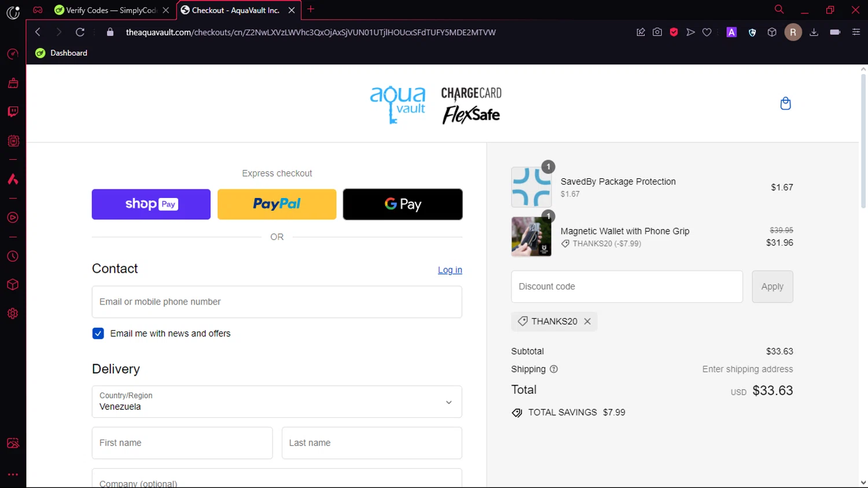Click the browser back arrow
868x488 pixels.
point(38,32)
